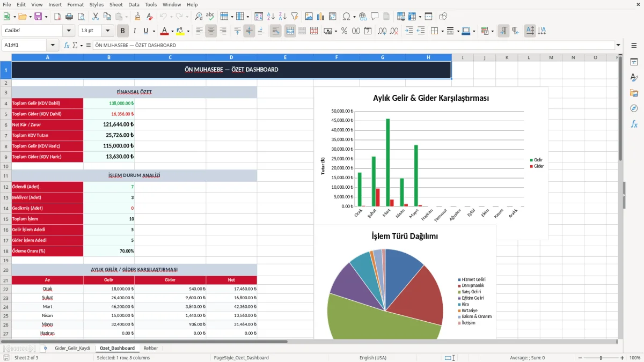
Task: Apply red font color
Action: pos(164,31)
